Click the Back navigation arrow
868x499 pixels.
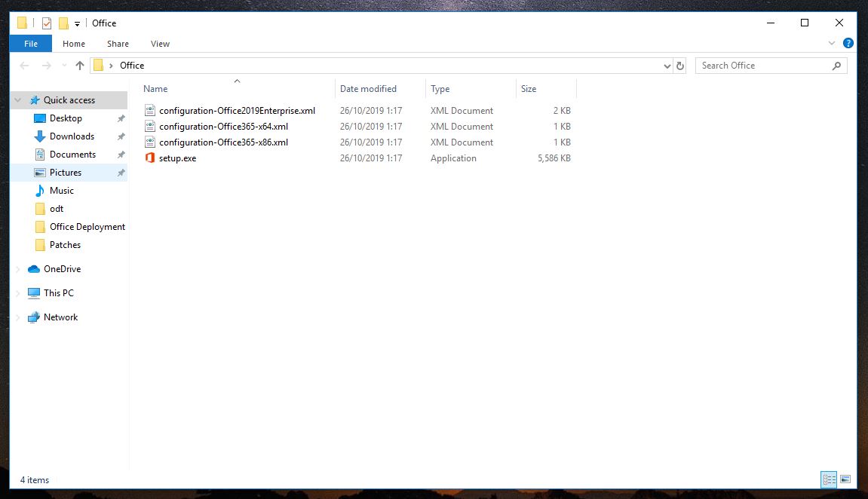click(24, 66)
